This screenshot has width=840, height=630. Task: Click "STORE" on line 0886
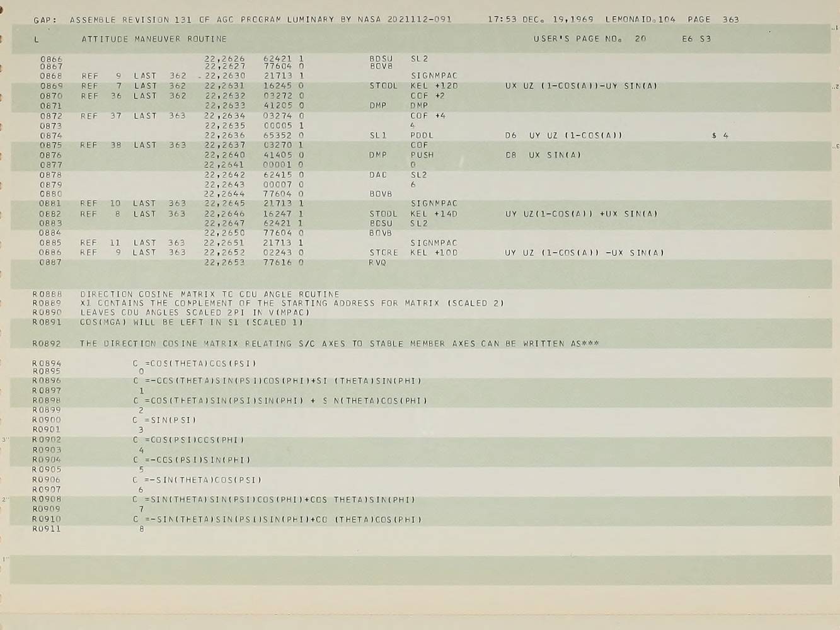point(384,253)
